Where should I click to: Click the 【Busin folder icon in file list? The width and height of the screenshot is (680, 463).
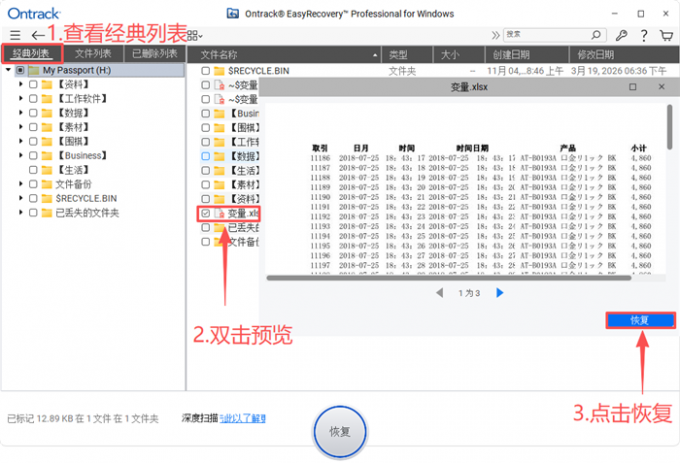tap(219, 114)
